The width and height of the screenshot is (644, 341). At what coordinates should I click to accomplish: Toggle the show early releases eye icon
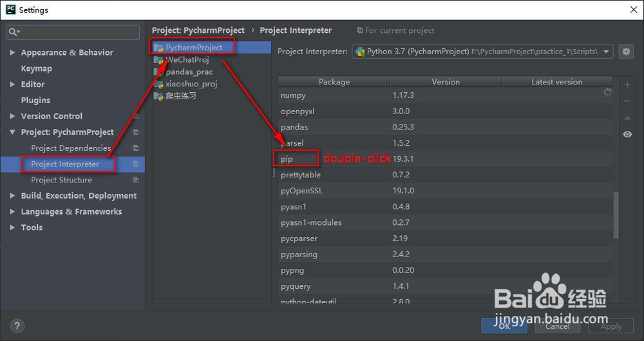click(x=627, y=134)
